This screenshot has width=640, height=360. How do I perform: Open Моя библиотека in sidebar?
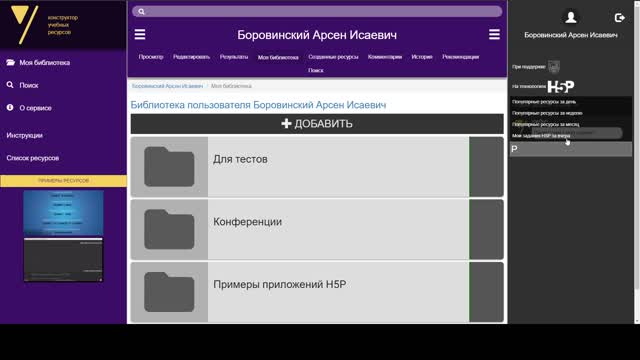click(x=44, y=62)
